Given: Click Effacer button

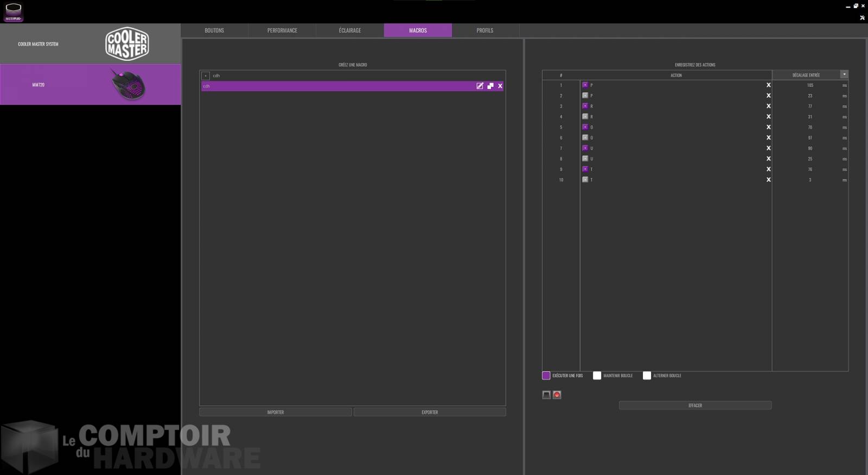Looking at the screenshot, I should click(695, 406).
